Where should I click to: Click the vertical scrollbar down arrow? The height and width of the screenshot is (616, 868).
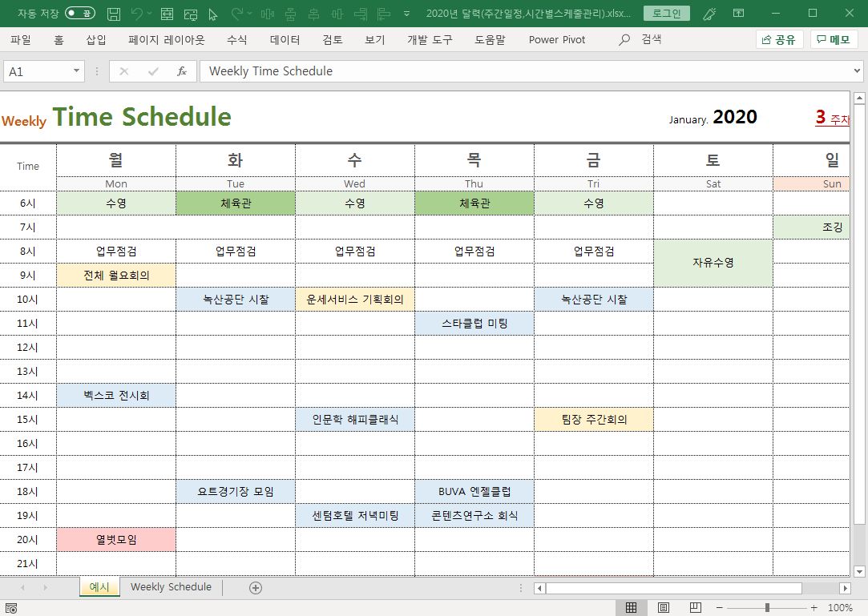(x=859, y=571)
